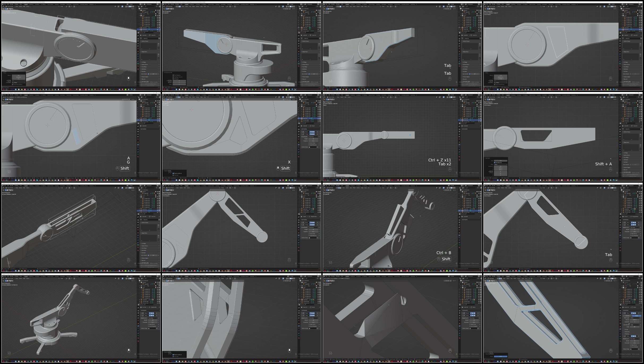Enable Keep Sharp in Edge Bevel Weight frame
The width and height of the screenshot is (644, 364).
(630, 345)
